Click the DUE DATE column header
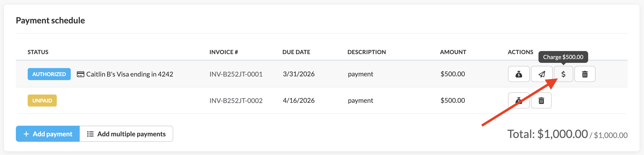Viewport: 644px width, 155px height. coord(296,52)
